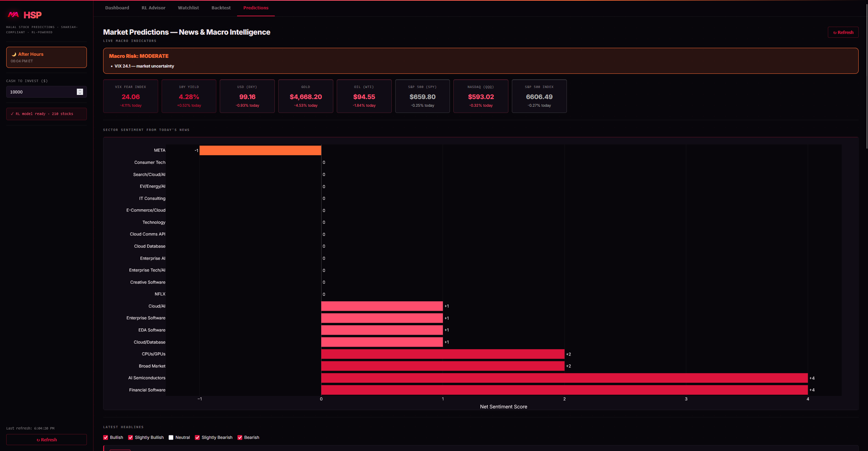
Task: Click the Gold price card
Action: point(306,96)
